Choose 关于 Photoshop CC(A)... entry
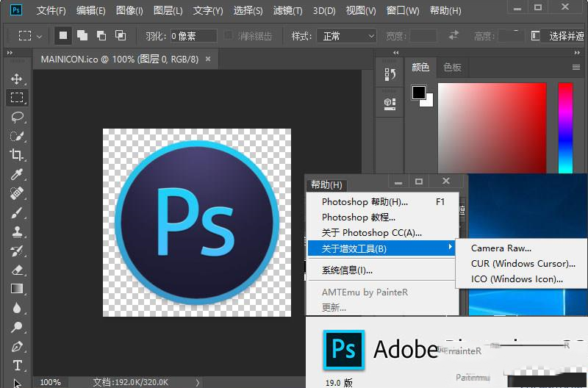Viewport: 588px width, 388px height. (x=383, y=233)
